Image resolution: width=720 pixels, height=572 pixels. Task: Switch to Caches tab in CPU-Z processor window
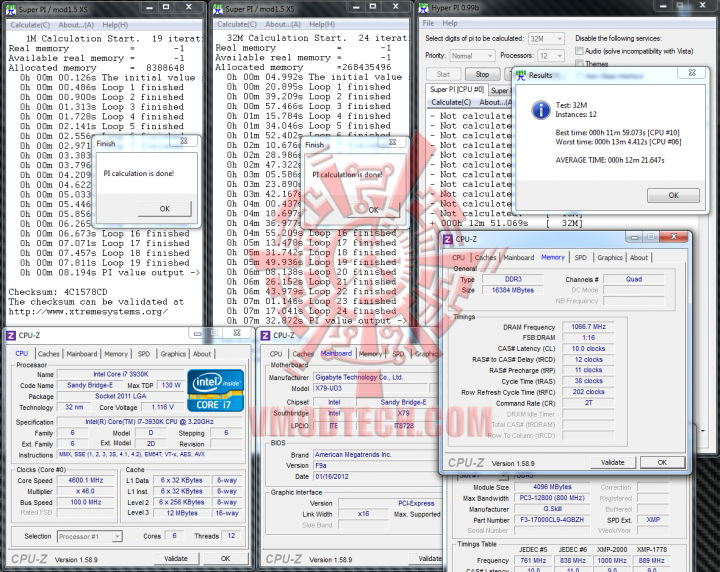click(x=48, y=354)
